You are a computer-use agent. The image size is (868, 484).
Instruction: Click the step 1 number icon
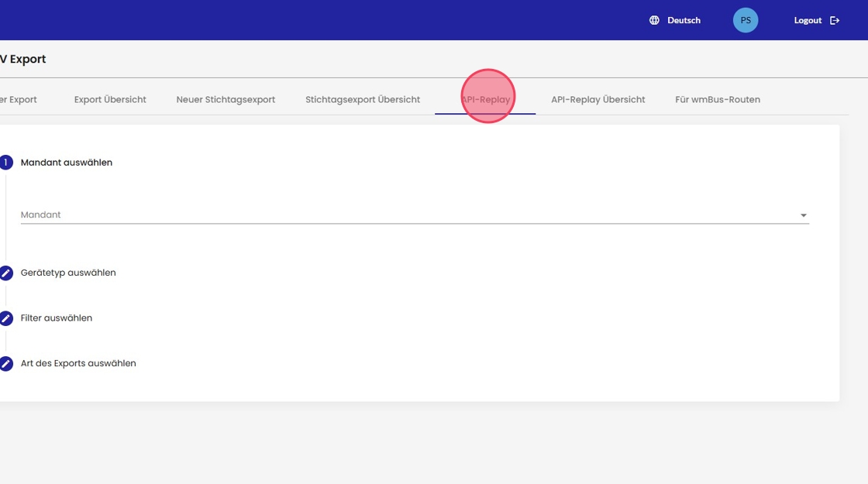6,163
